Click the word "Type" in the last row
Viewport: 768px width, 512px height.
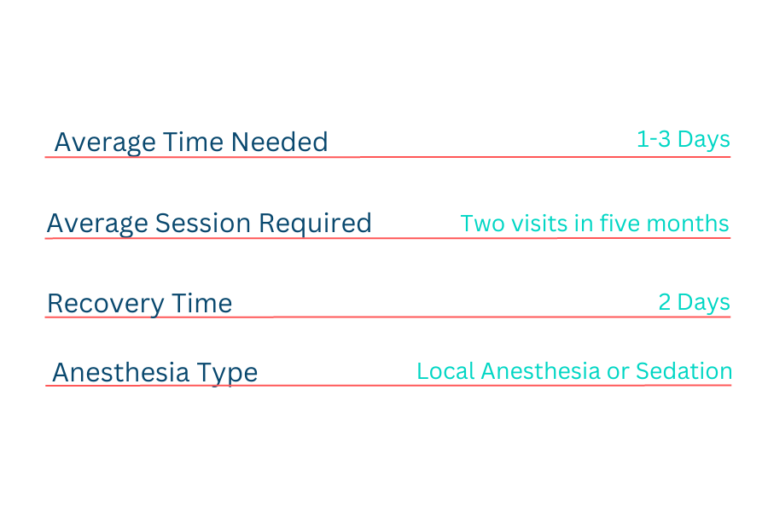[227, 373]
